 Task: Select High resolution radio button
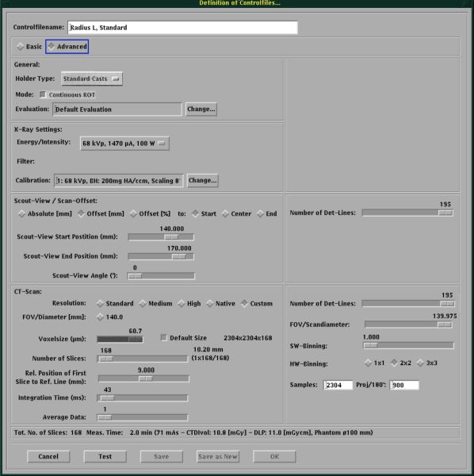click(x=189, y=304)
